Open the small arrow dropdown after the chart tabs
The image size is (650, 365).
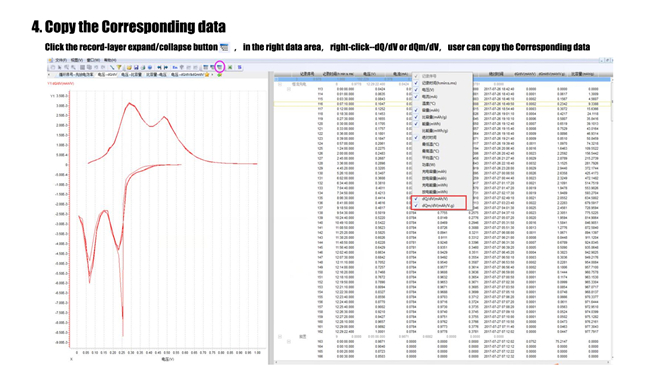coord(212,75)
